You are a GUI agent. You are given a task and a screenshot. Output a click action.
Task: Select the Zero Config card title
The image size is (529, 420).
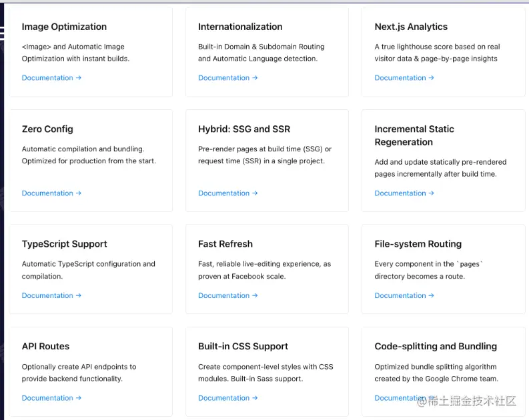click(47, 129)
